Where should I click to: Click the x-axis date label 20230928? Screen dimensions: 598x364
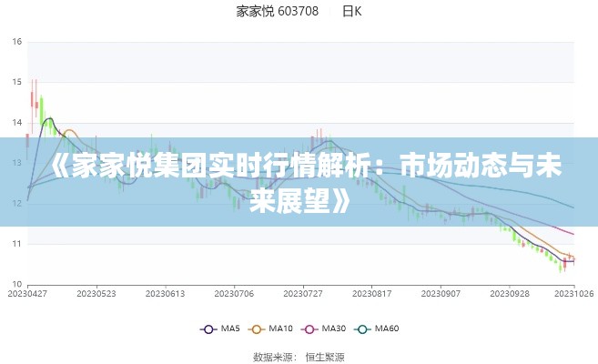(510, 294)
